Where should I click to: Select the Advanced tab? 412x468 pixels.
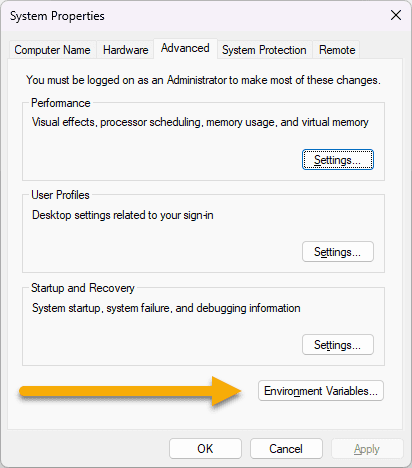(185, 49)
